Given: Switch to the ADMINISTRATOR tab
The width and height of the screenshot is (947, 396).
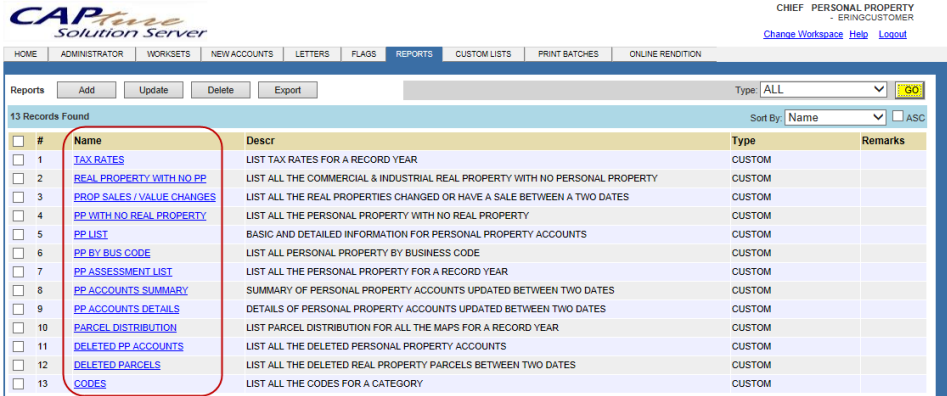Looking at the screenshot, I should pyautogui.click(x=92, y=54).
